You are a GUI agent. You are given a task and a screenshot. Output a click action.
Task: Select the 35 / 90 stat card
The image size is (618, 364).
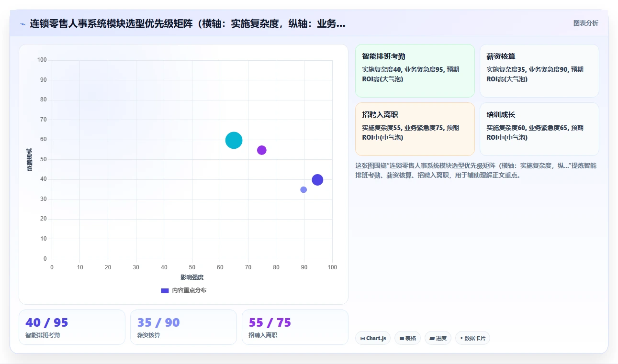coord(183,327)
